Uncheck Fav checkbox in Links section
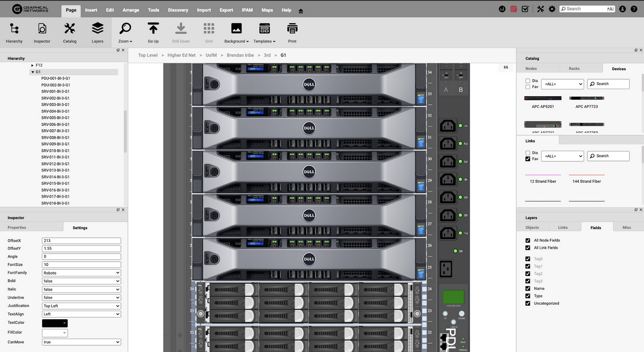The height and width of the screenshot is (352, 644). point(528,159)
